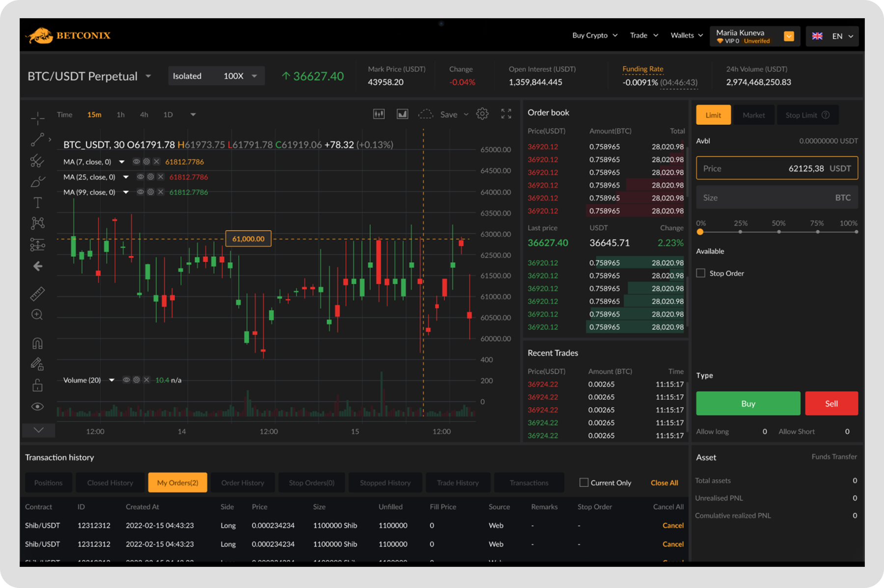Expand the BTC/USDT Perpetual pair dropdown
Image resolution: width=884 pixels, height=588 pixels.
(148, 77)
